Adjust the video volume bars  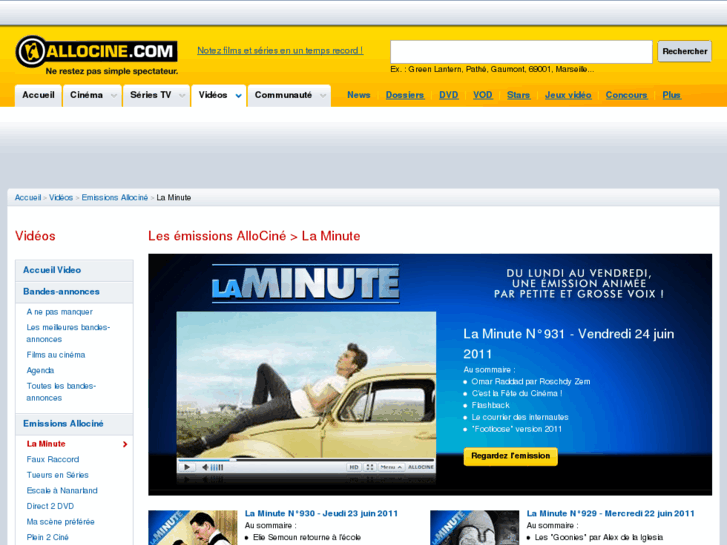[x=217, y=467]
